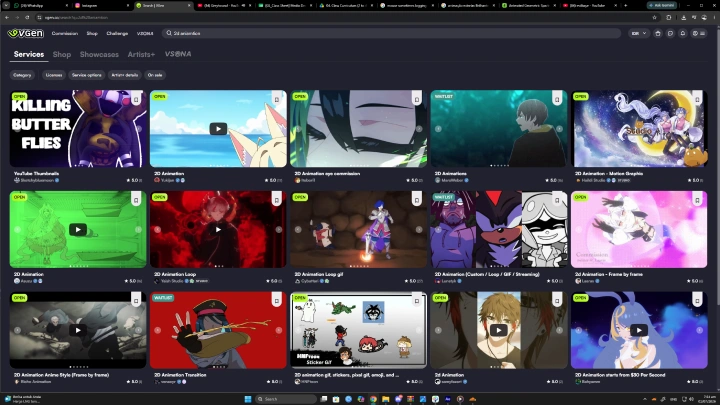The height and width of the screenshot is (405, 720).
Task: Bookmark the 2d Animation - Frame by frame service
Action: click(x=697, y=200)
